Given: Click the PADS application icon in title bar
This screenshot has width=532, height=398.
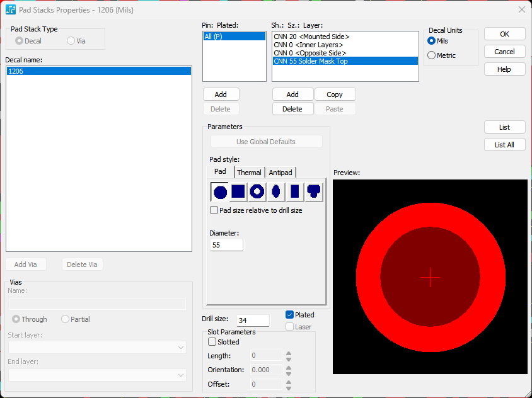Looking at the screenshot, I should click(x=11, y=10).
